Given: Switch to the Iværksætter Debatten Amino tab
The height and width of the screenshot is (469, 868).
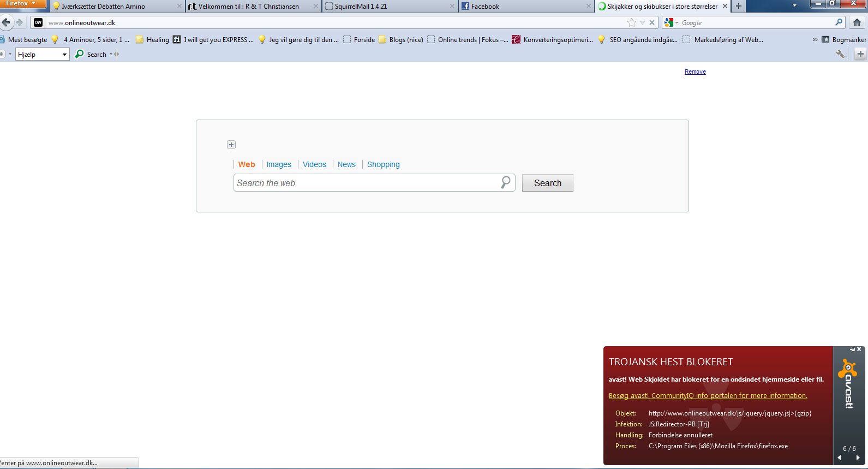Looking at the screenshot, I should click(x=116, y=7).
